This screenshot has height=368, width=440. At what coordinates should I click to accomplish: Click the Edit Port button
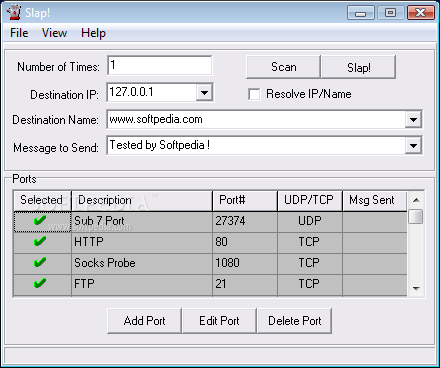coord(219,321)
